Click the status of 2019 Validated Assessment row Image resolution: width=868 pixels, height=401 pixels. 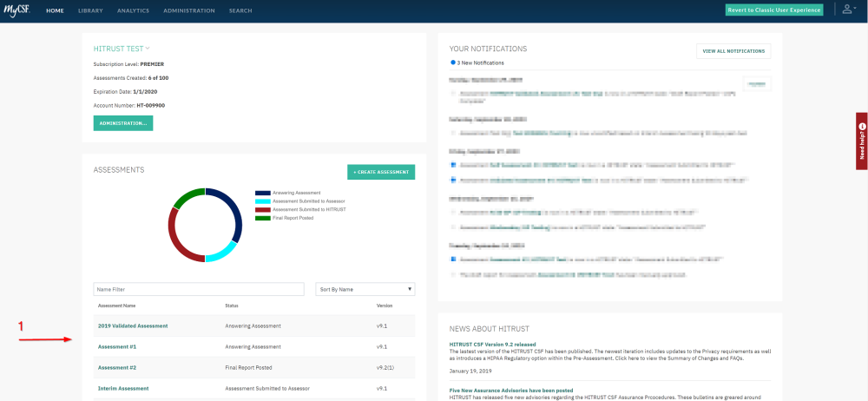[x=253, y=325]
